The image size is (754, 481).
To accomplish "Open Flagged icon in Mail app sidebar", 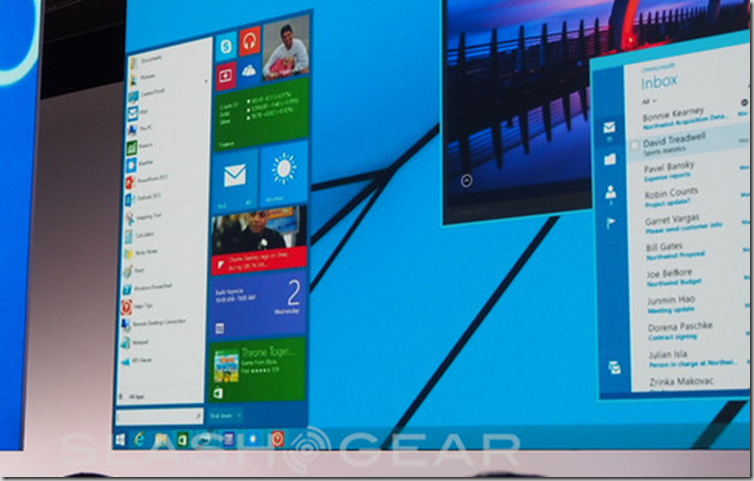I will (611, 223).
